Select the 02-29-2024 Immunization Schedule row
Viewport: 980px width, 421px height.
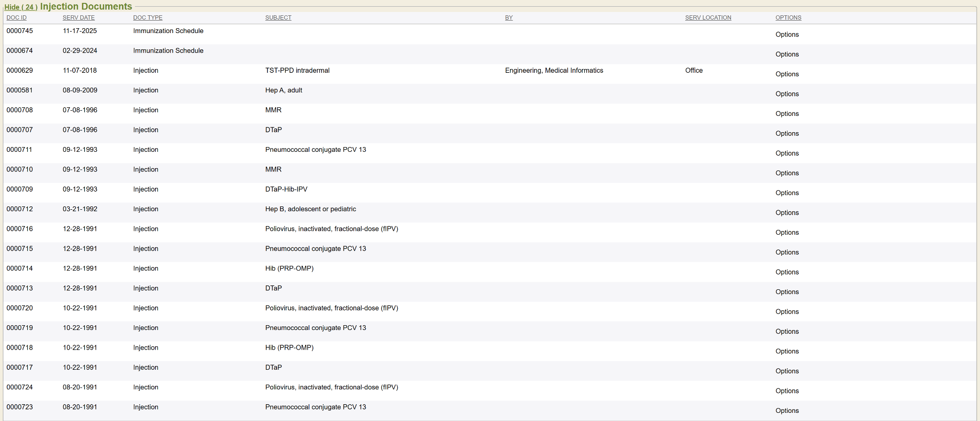click(168, 51)
